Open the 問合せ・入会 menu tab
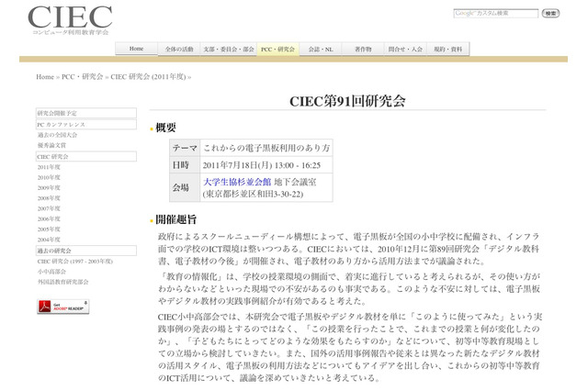Viewport: 588px width, 391px height. 405,49
